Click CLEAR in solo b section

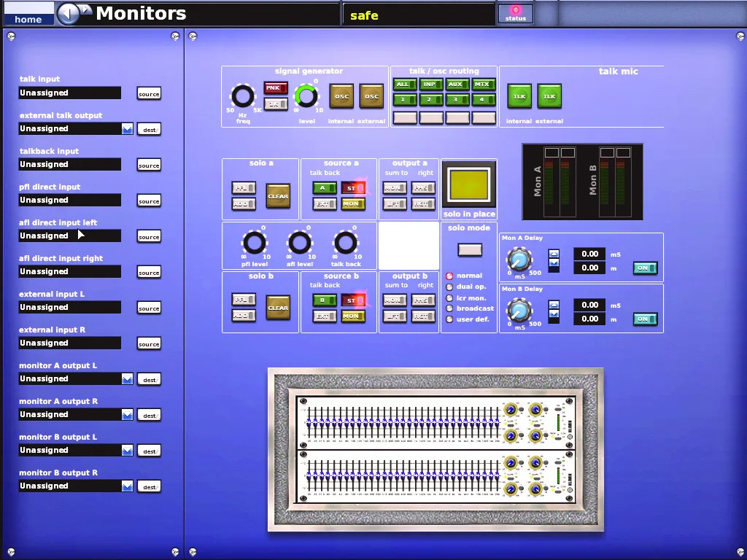278,308
